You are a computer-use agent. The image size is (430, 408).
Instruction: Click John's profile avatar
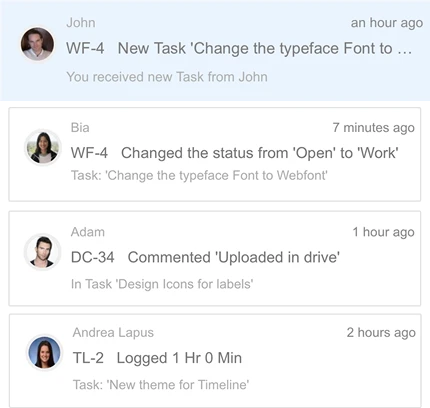pos(37,44)
